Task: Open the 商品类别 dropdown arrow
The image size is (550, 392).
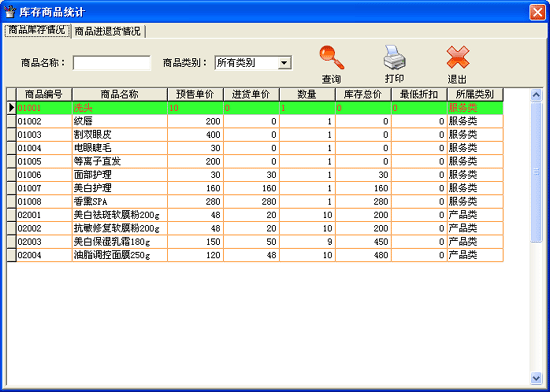Action: coord(284,63)
